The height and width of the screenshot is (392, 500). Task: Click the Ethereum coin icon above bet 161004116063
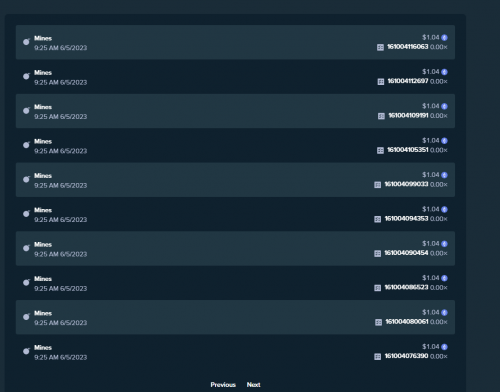(444, 38)
